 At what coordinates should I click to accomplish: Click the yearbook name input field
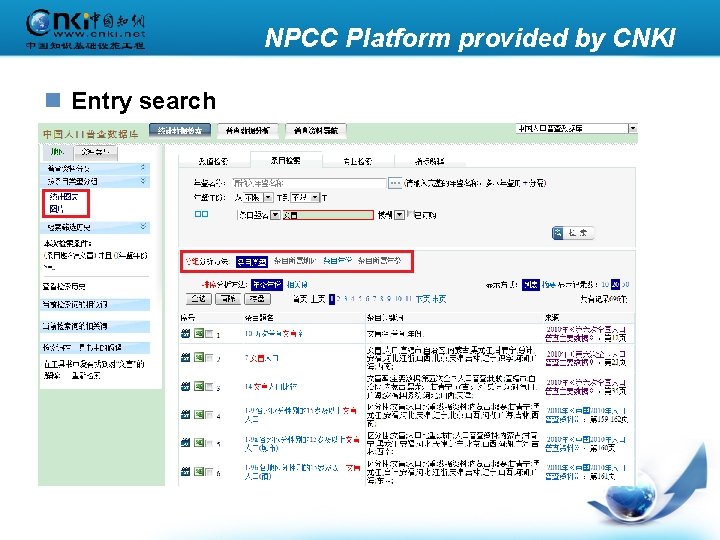(309, 183)
